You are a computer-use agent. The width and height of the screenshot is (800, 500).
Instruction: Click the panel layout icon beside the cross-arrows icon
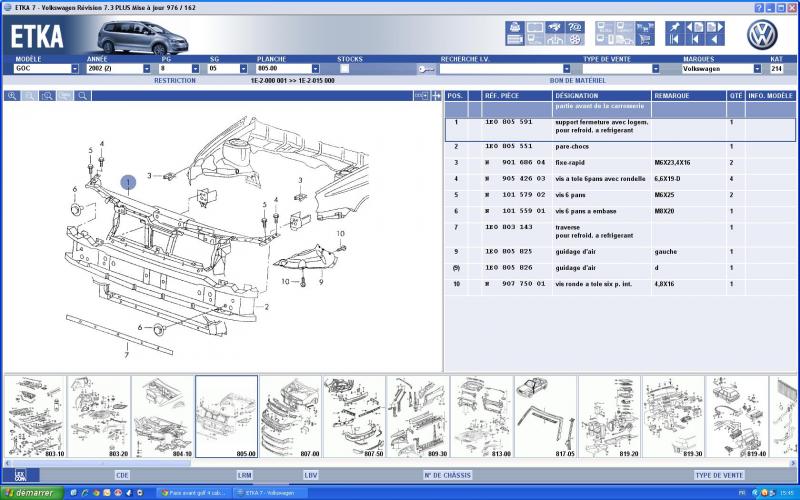coord(421,96)
